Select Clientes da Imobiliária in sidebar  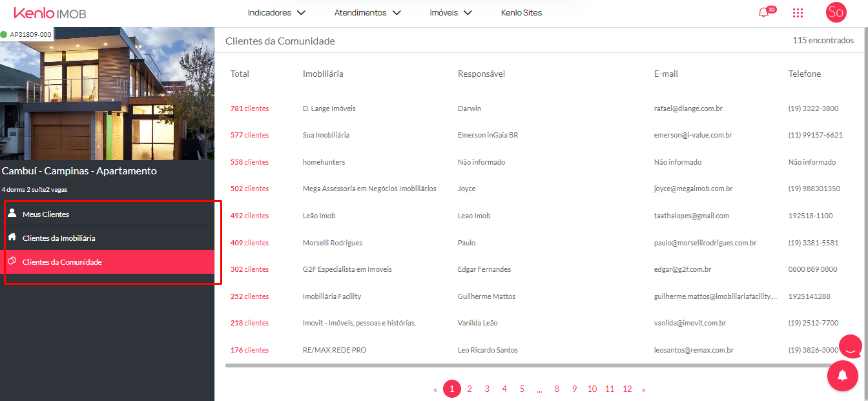click(x=107, y=238)
